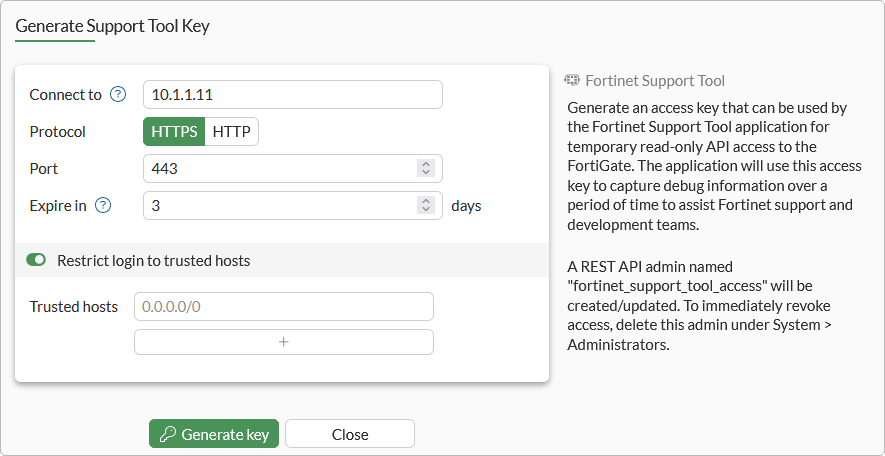Select the HTTP protocol option
Image resolution: width=885 pixels, height=456 pixels.
tap(232, 131)
